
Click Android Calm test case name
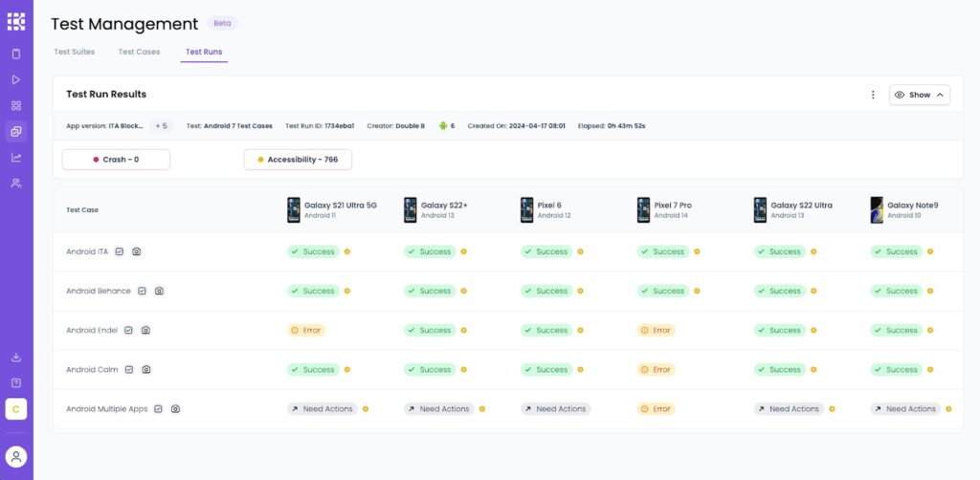click(92, 369)
